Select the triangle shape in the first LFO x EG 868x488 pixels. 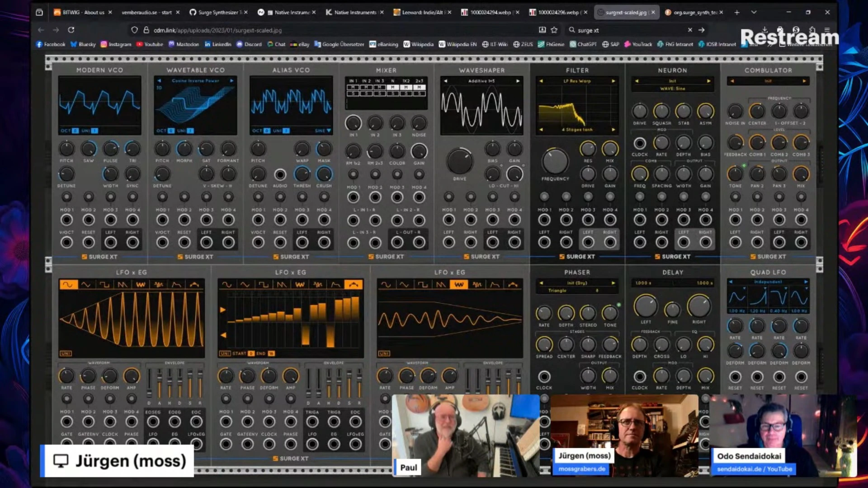86,285
